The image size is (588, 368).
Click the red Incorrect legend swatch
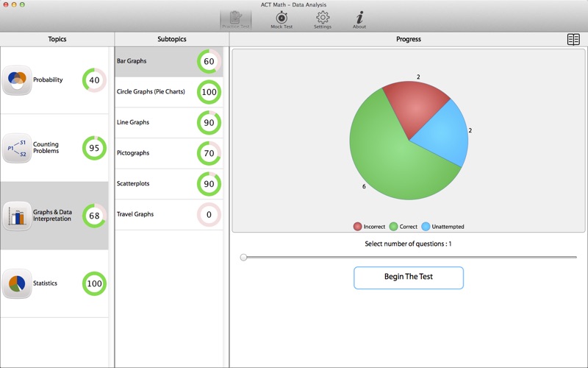pyautogui.click(x=357, y=227)
